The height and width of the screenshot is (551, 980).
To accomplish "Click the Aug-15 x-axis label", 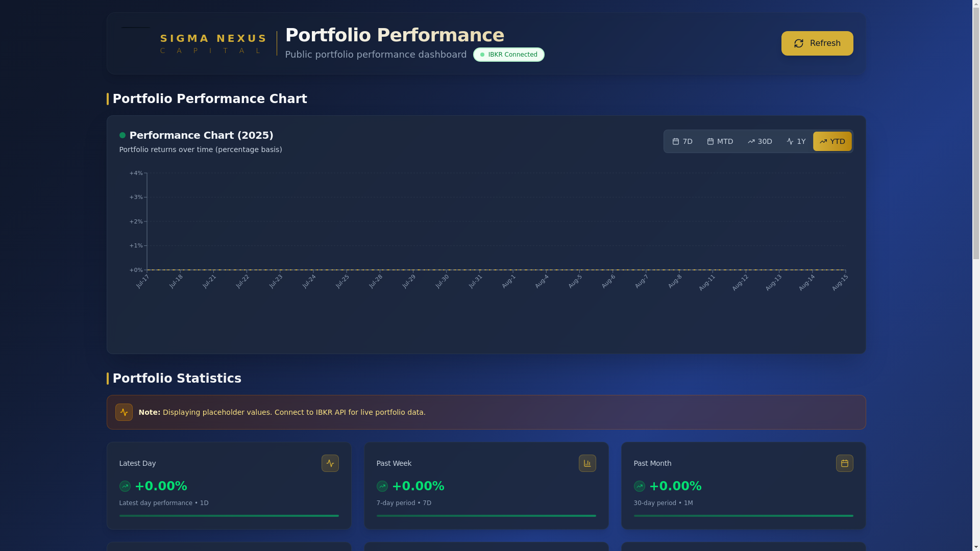I will pyautogui.click(x=840, y=283).
